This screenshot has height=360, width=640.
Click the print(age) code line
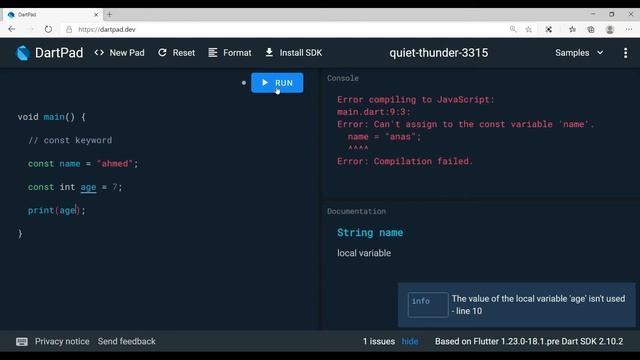[x=57, y=210]
